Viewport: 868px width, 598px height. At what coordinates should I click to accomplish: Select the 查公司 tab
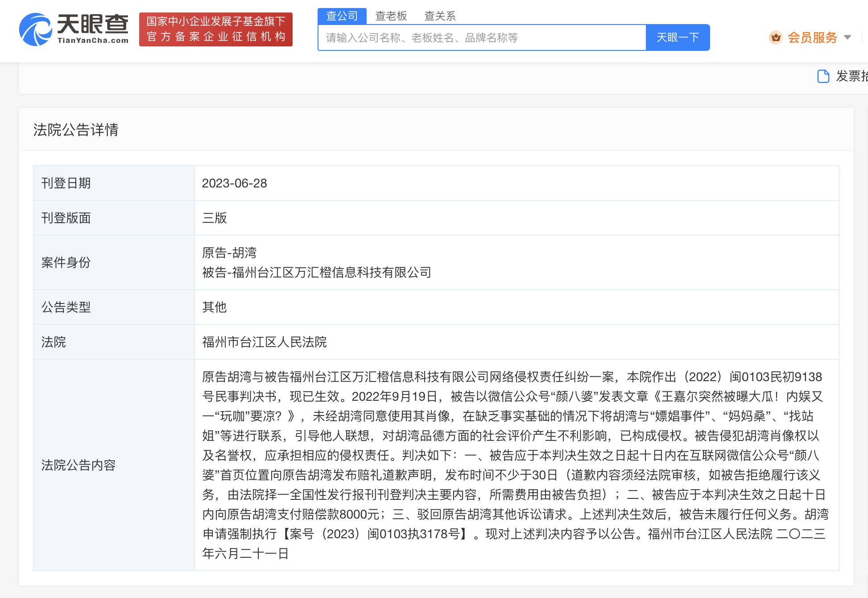tap(342, 15)
